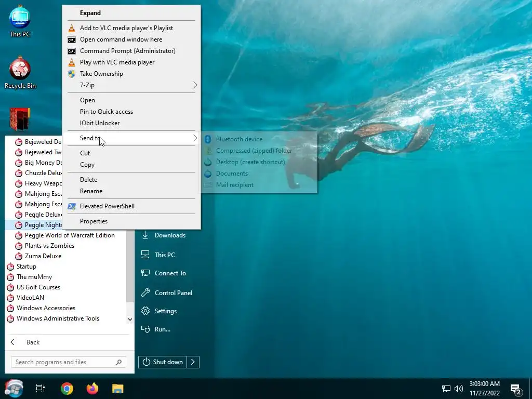Image resolution: width=532 pixels, height=399 pixels.
Task: Click the search magnifier icon
Action: pos(118,362)
